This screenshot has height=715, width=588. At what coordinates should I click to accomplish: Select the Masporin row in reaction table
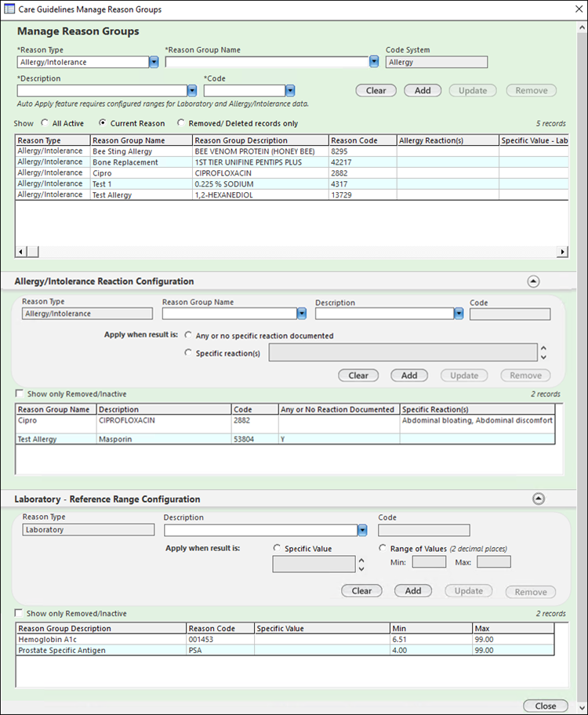[x=285, y=439]
